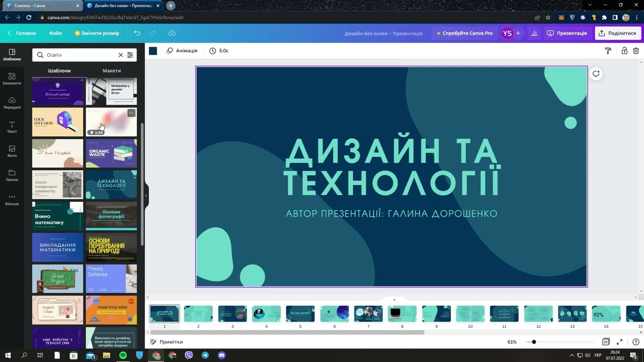Click the Поділитися share button

617,33
